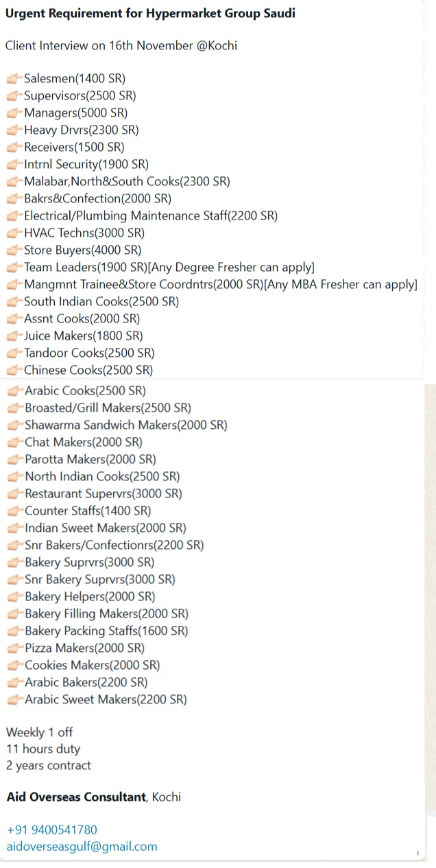Click the Client Interview on 16th November line

121,46
